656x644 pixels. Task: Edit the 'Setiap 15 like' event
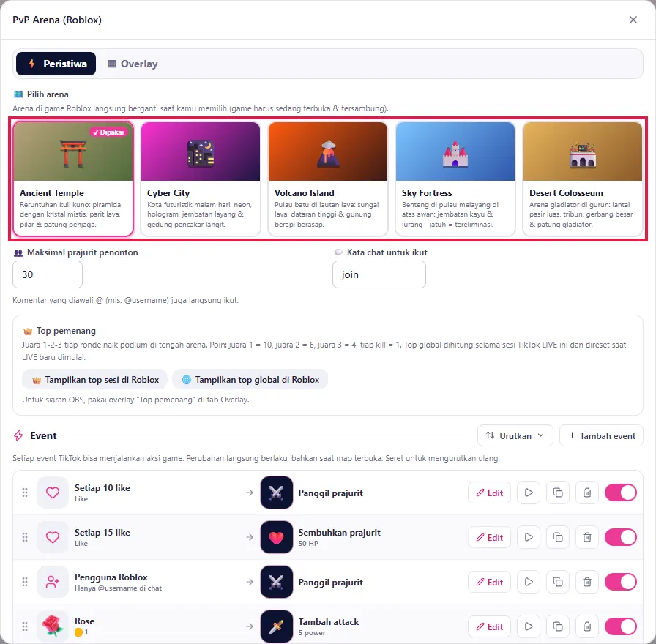pyautogui.click(x=490, y=537)
